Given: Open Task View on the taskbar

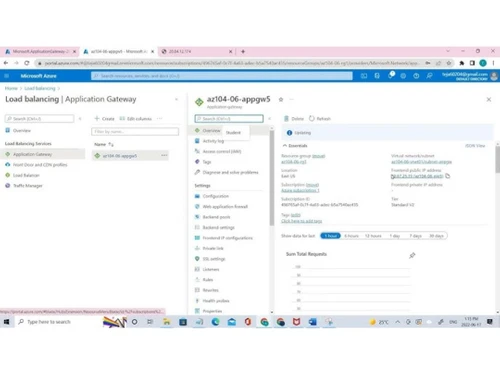Looking at the screenshot, I should click(150, 322).
